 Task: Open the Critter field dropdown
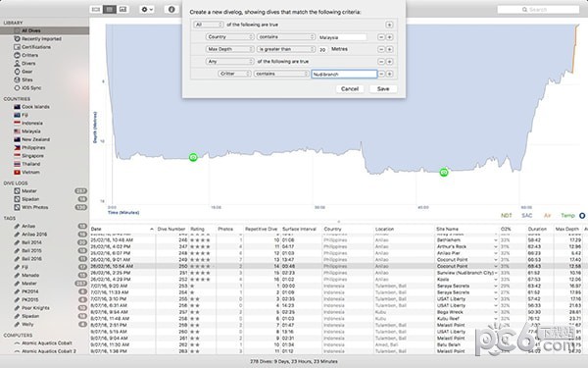pos(234,74)
